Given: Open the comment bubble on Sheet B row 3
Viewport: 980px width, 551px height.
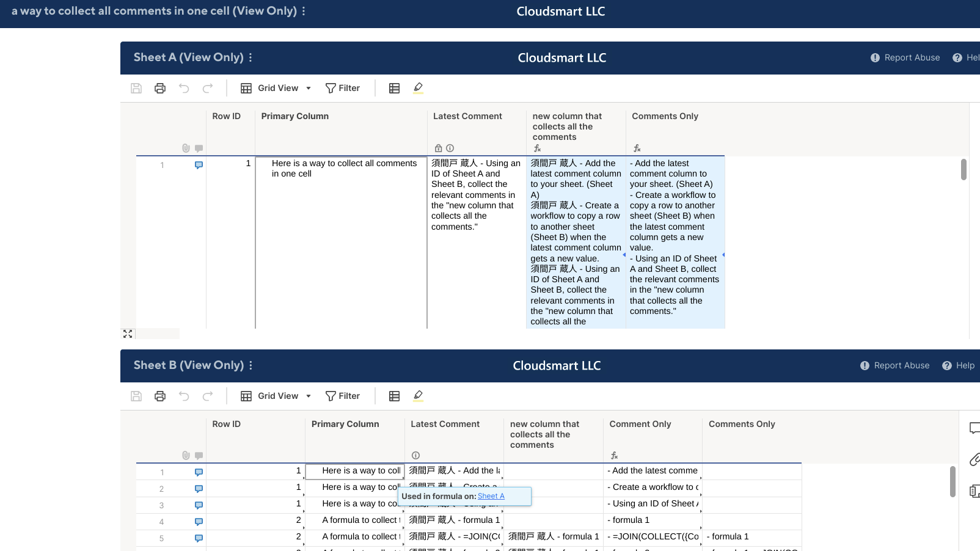Looking at the screenshot, I should pos(199,505).
